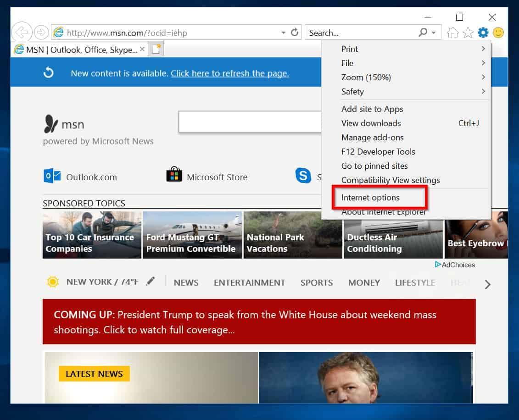Open Skype using its icon
This screenshot has height=420, width=519.
point(303,176)
